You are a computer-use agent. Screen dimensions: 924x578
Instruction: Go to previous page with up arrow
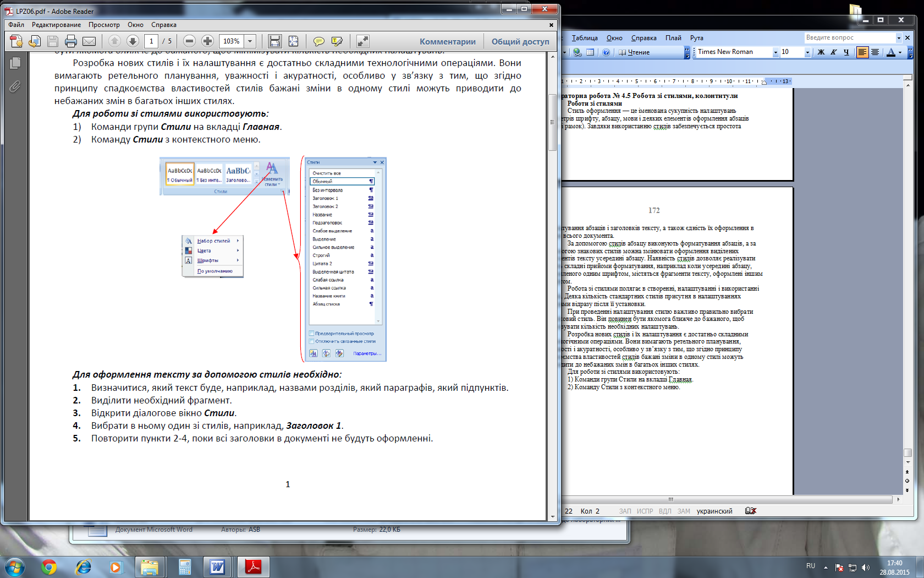(114, 41)
